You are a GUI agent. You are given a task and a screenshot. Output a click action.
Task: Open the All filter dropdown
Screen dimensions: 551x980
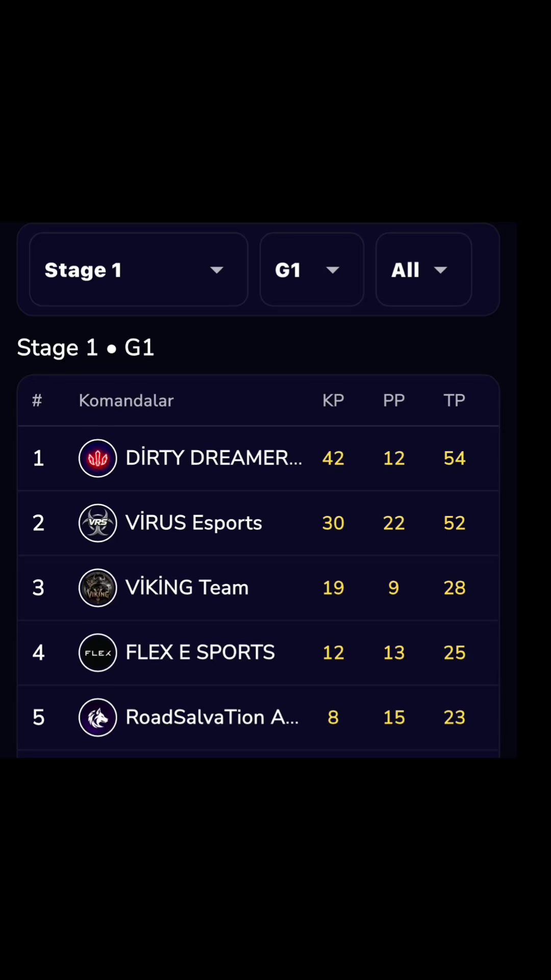pyautogui.click(x=423, y=269)
